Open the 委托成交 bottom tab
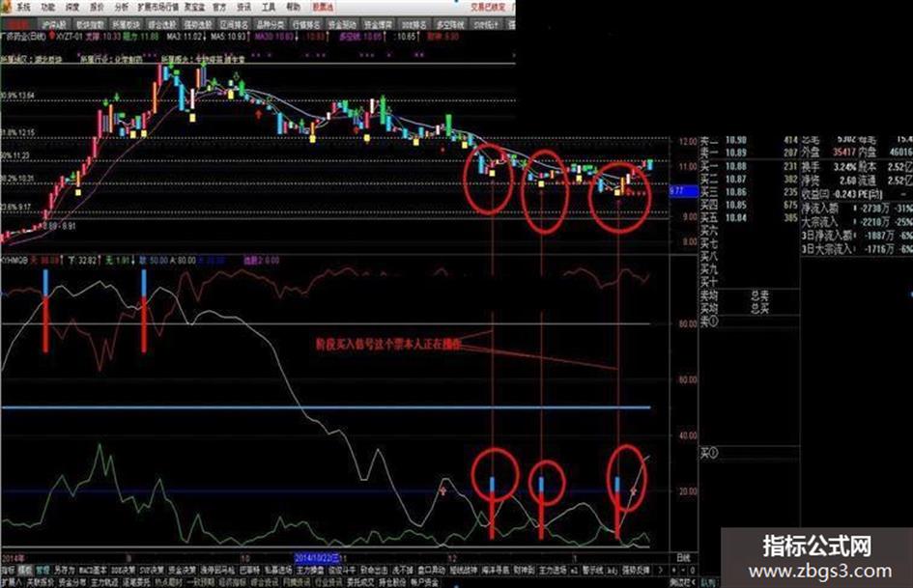The height and width of the screenshot is (588, 913). [x=360, y=581]
